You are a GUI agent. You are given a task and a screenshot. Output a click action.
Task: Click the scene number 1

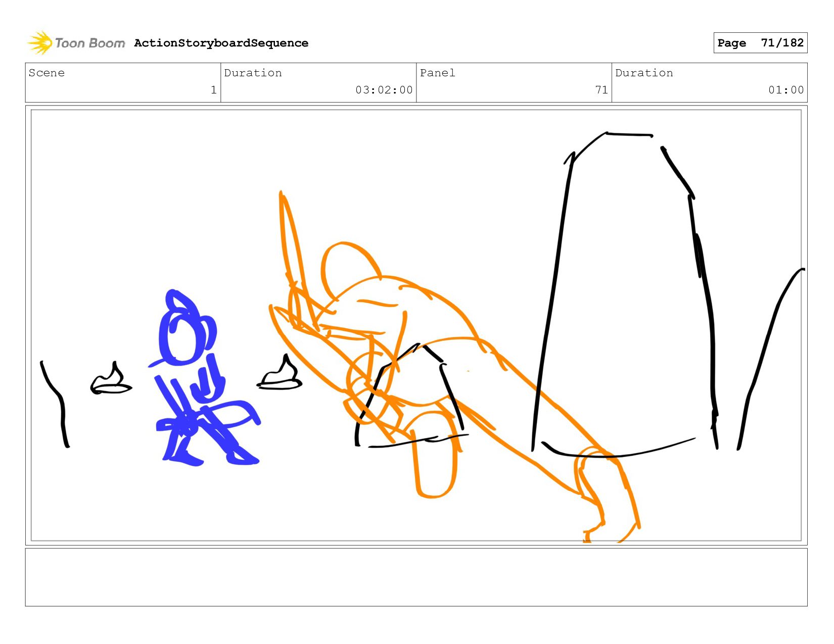click(214, 90)
